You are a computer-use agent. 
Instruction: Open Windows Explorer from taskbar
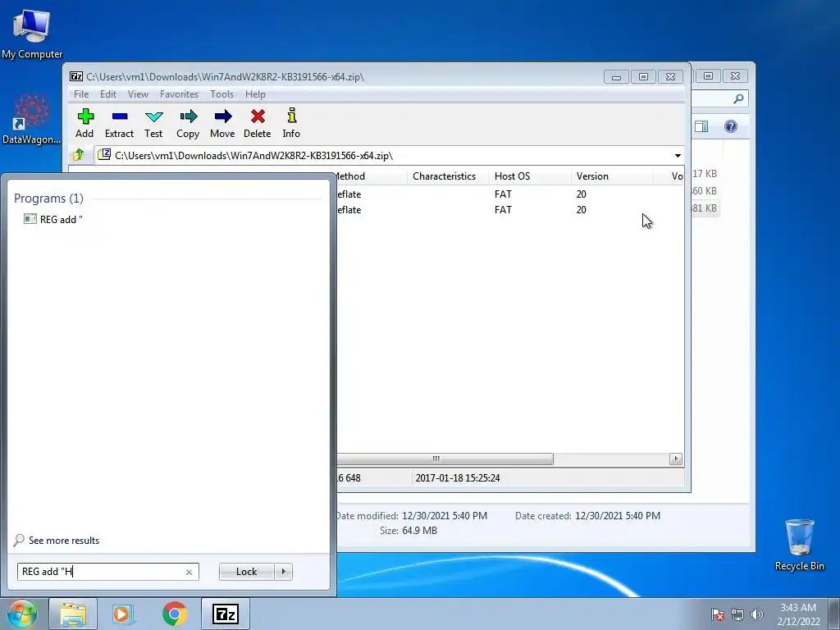click(73, 614)
